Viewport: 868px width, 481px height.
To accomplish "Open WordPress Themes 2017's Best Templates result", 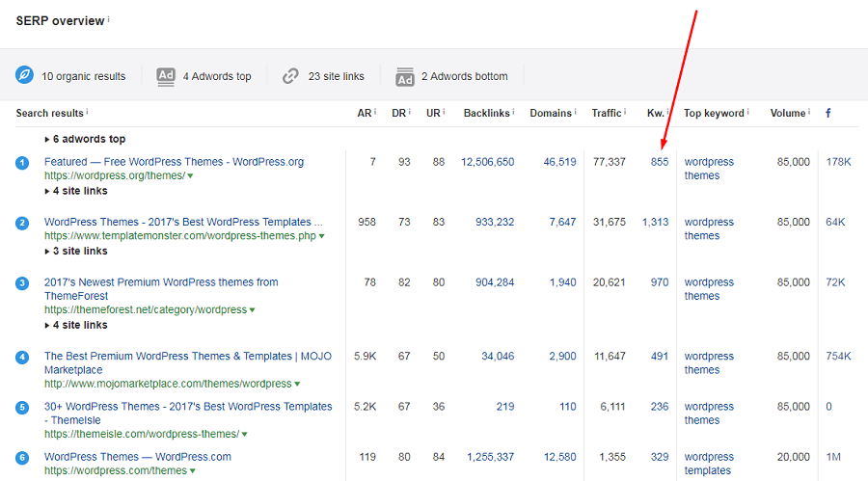I will tap(183, 222).
